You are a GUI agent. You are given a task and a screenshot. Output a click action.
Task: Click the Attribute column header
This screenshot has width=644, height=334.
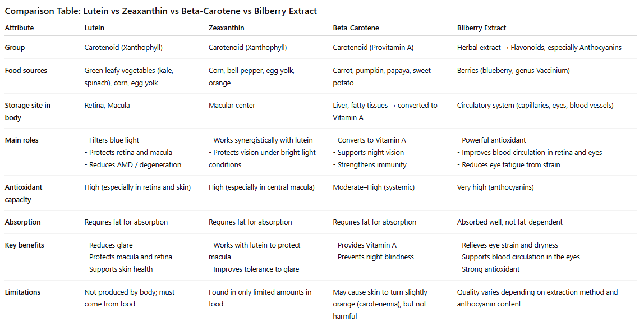(19, 28)
